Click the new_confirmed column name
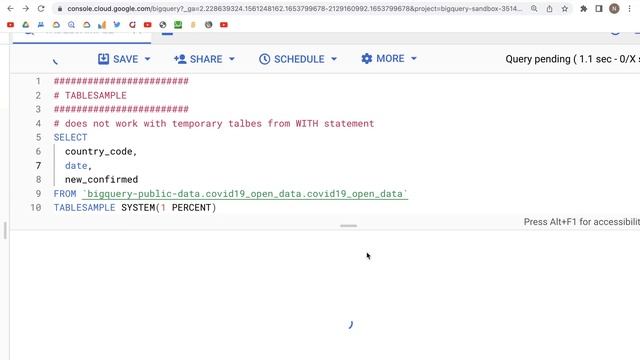The image size is (640, 360). [101, 180]
